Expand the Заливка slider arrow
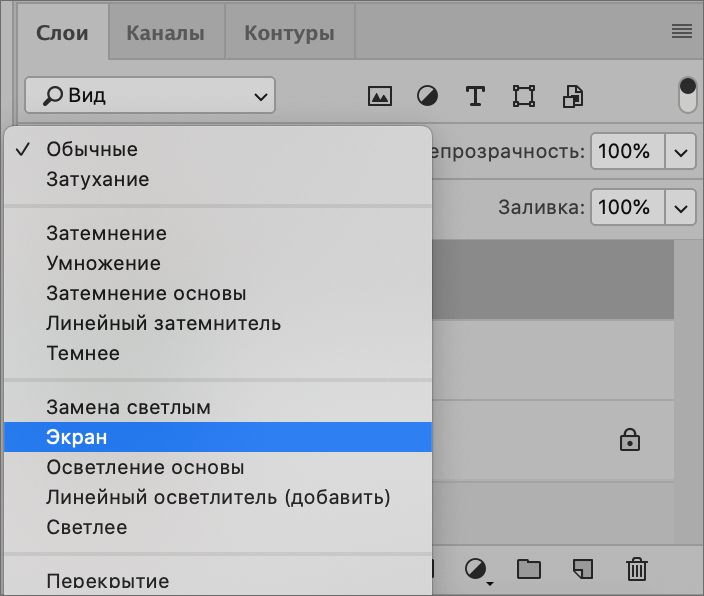This screenshot has height=596, width=704. [x=681, y=207]
